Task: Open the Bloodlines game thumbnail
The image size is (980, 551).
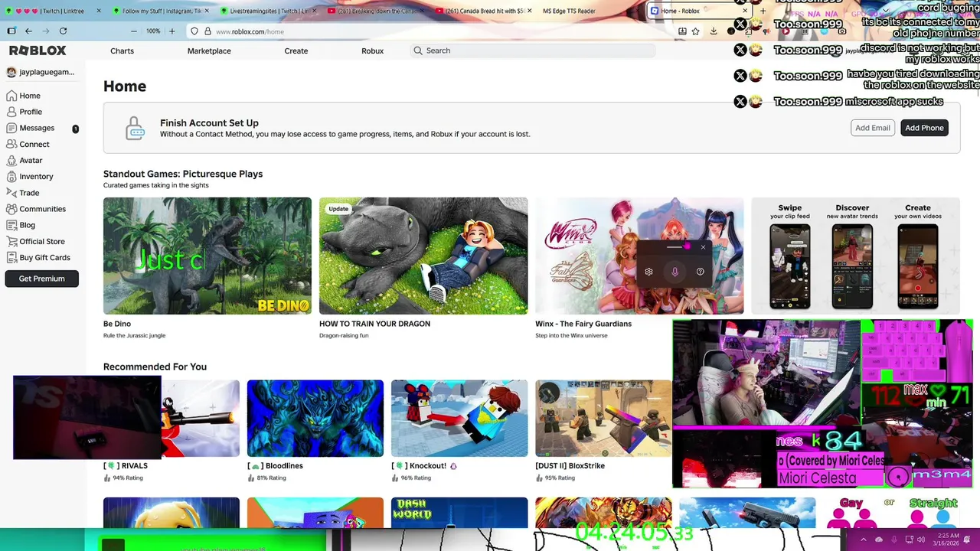Action: click(315, 419)
